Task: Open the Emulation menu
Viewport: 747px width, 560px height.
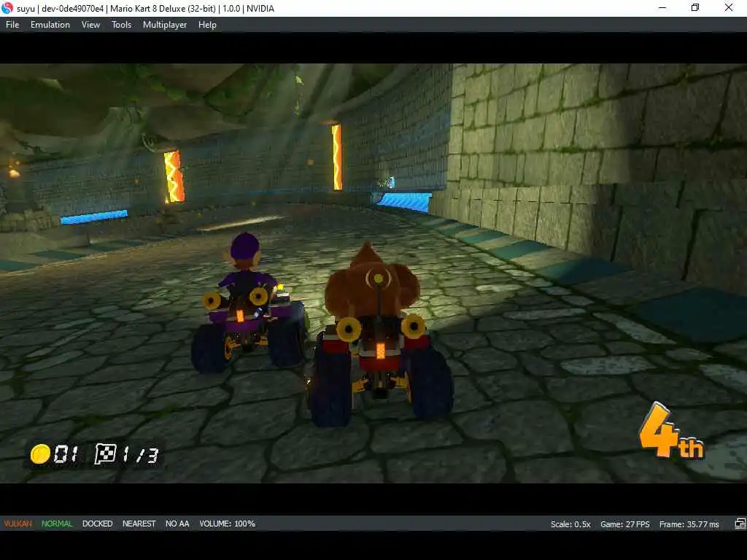Action: (x=50, y=25)
